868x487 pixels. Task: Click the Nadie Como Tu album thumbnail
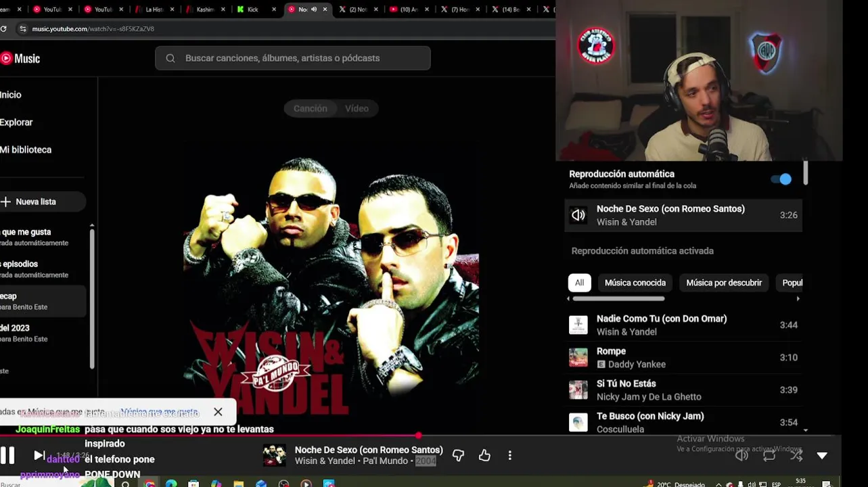tap(578, 325)
